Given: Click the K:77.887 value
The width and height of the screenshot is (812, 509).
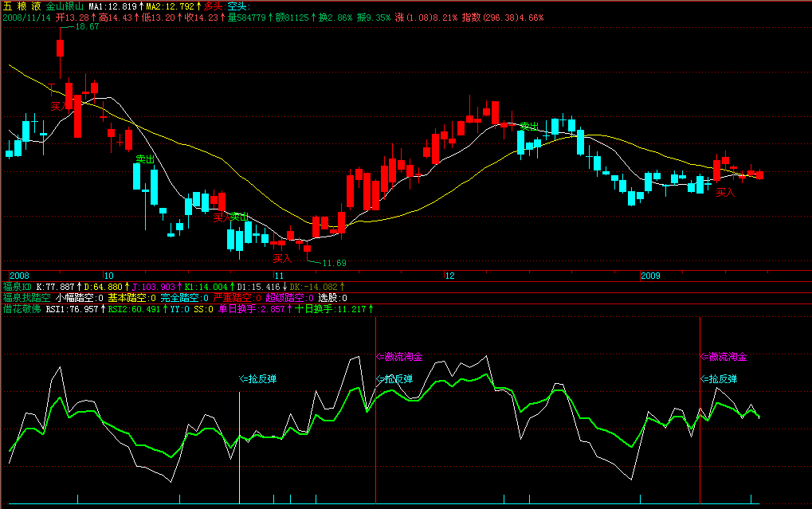Looking at the screenshot, I should coord(56,287).
